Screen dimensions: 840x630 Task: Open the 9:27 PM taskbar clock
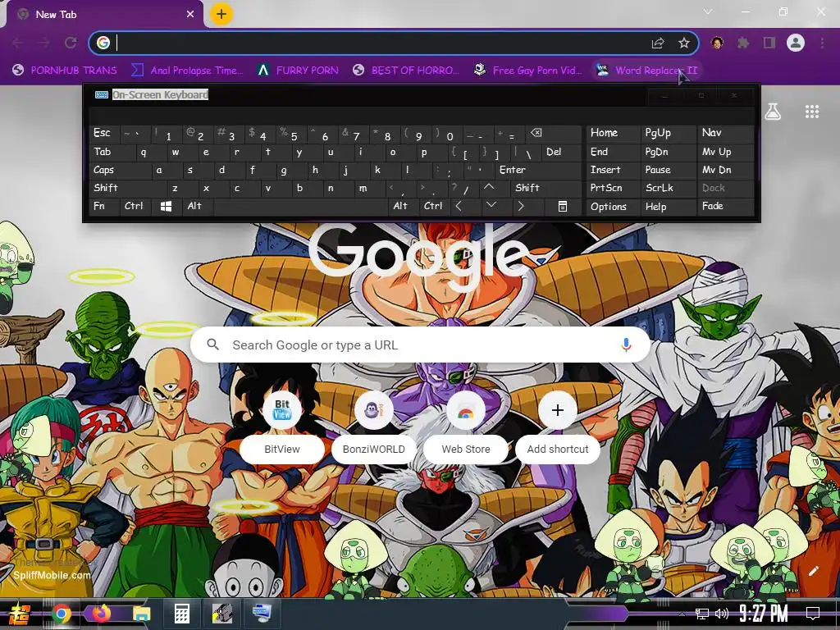click(x=764, y=614)
